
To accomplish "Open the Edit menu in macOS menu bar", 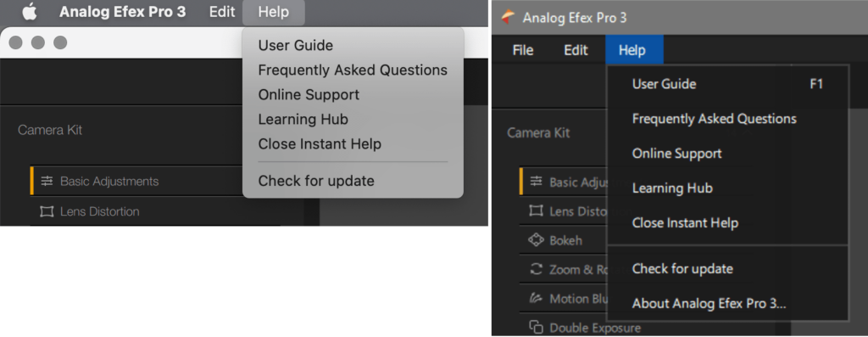I will 222,12.
